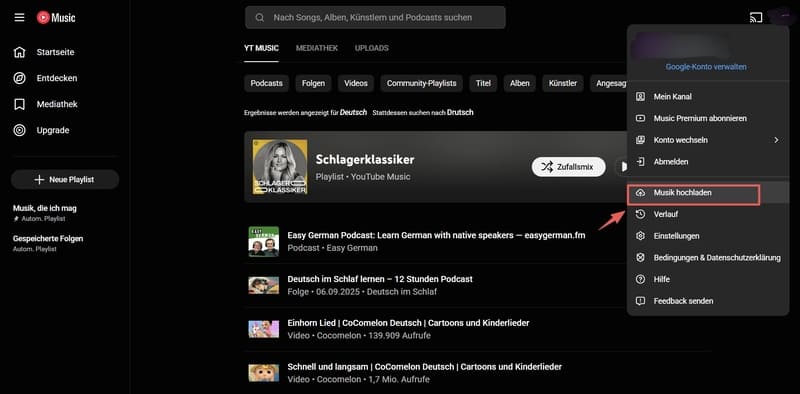This screenshot has height=394, width=800.
Task: Click the Musik hochladen cloud icon
Action: (640, 193)
